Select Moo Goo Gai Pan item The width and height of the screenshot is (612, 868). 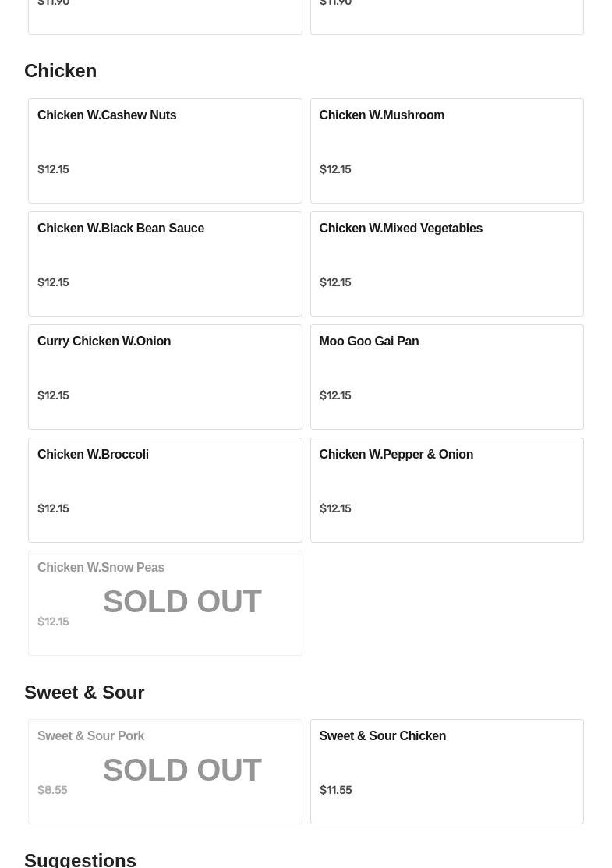point(447,377)
